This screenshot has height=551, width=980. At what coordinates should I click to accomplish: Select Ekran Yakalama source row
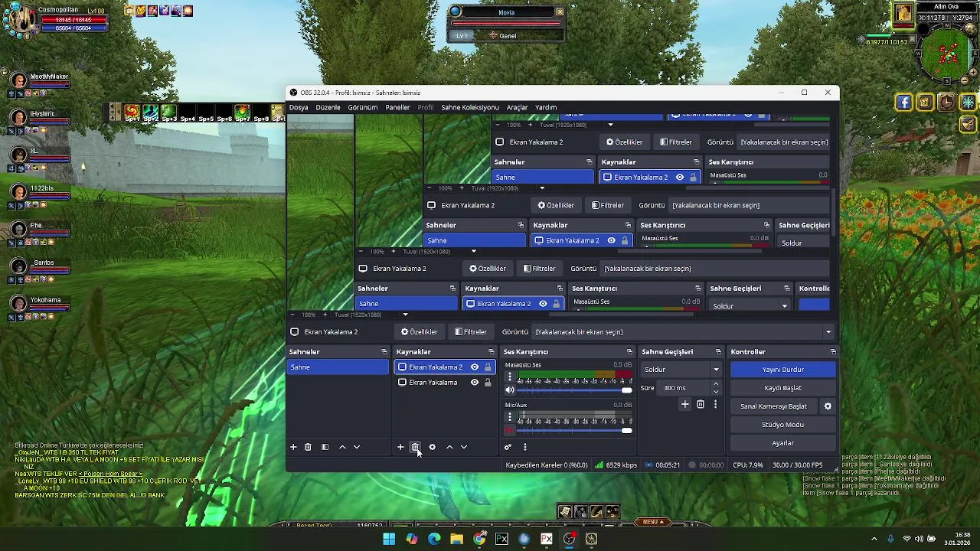444,383
